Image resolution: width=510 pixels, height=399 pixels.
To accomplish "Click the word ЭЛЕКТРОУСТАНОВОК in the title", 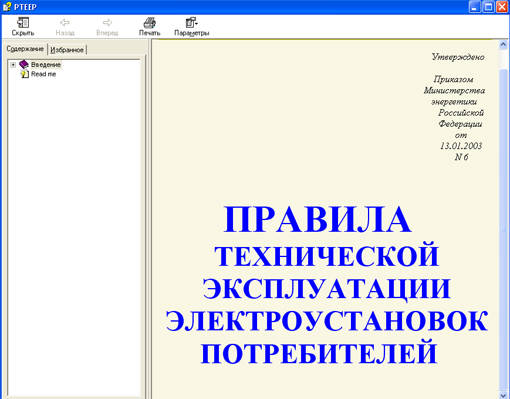I will [327, 321].
